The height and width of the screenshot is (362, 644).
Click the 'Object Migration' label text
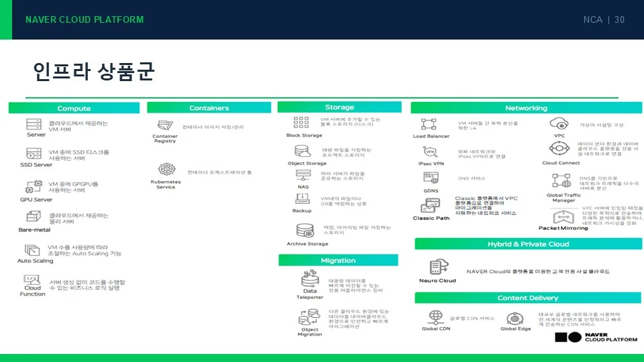310,332
